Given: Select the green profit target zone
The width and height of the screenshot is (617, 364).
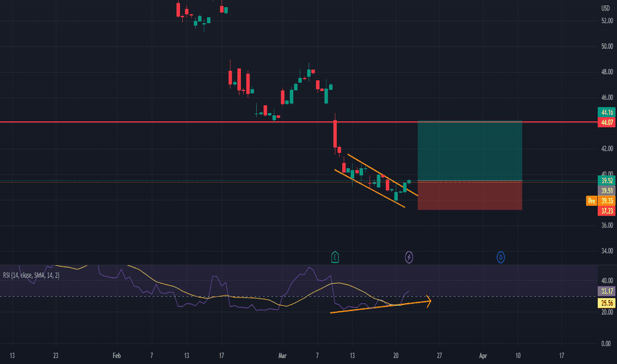Looking at the screenshot, I should coord(470,151).
